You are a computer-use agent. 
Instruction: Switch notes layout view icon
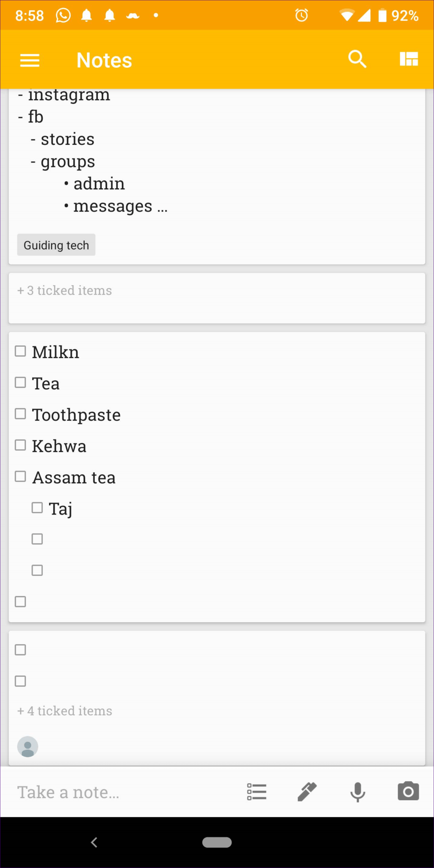point(409,59)
